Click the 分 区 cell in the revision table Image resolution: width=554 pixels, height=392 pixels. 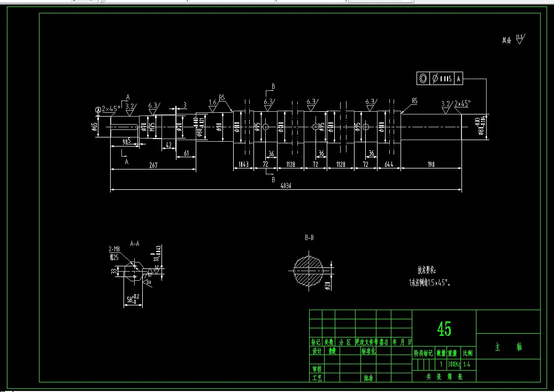coord(345,342)
